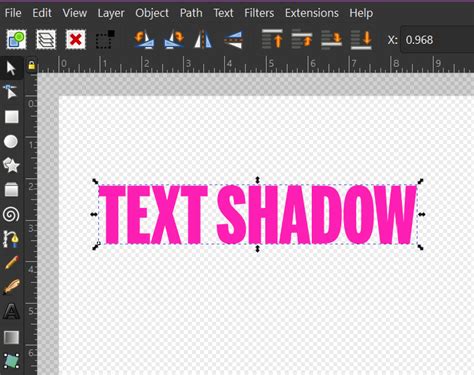Click top-center scale handle of selection
The width and height of the screenshot is (474, 375).
[257, 180]
